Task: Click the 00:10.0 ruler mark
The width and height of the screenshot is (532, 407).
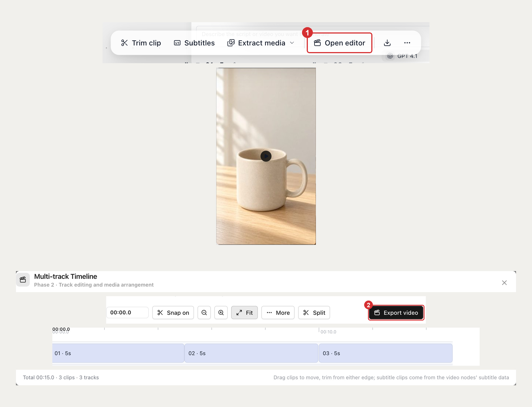Action: point(328,332)
